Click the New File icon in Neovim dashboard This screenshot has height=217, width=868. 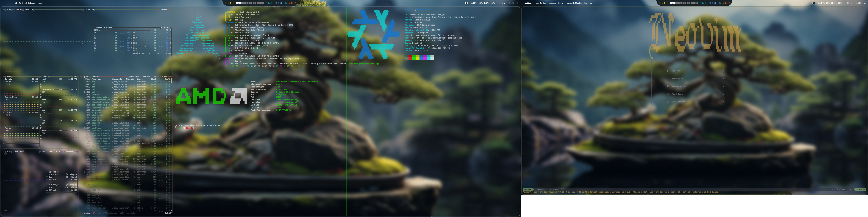point(668,71)
